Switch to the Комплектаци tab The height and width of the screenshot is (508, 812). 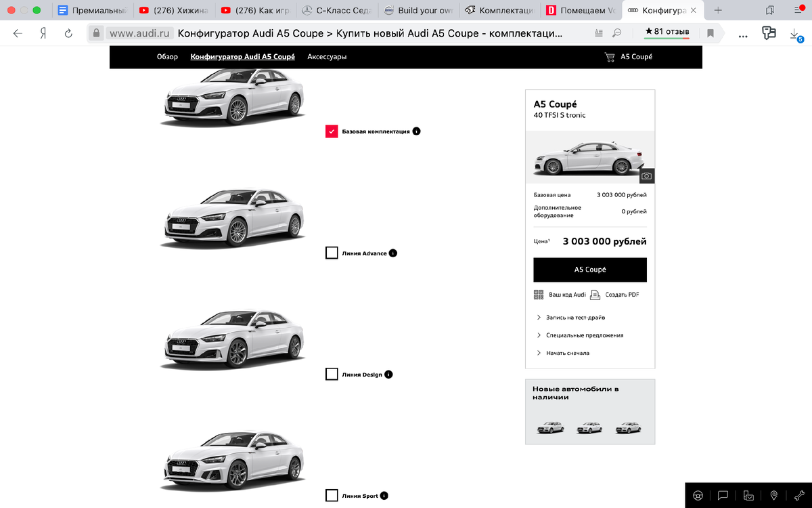click(499, 10)
